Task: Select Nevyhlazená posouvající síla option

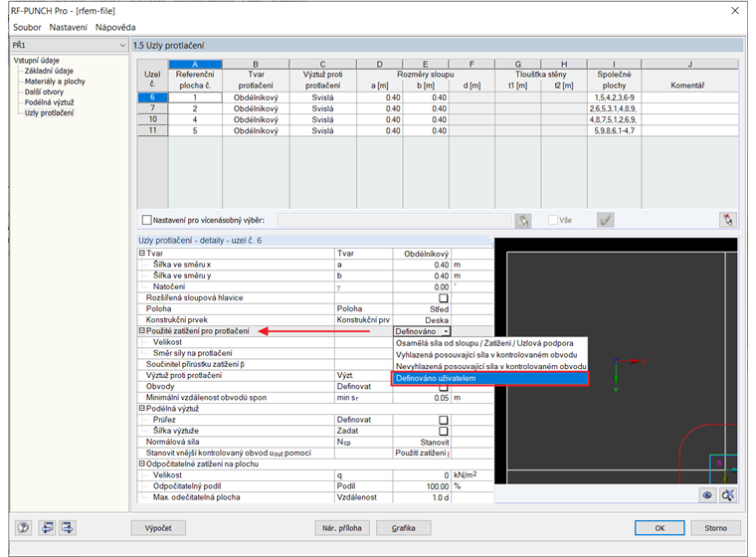Action: pyautogui.click(x=489, y=366)
